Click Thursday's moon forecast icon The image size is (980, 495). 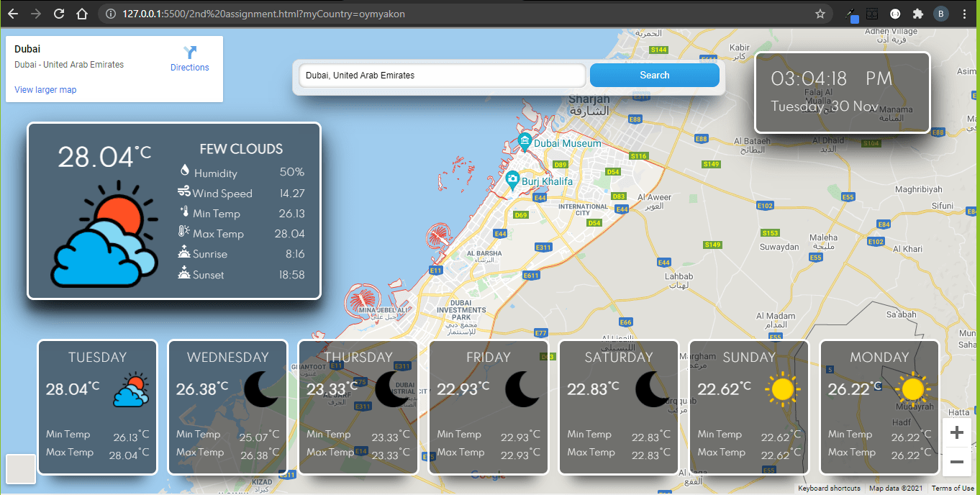392,390
